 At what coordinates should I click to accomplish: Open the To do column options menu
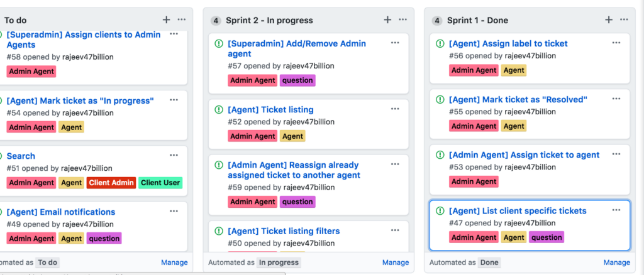click(x=182, y=19)
